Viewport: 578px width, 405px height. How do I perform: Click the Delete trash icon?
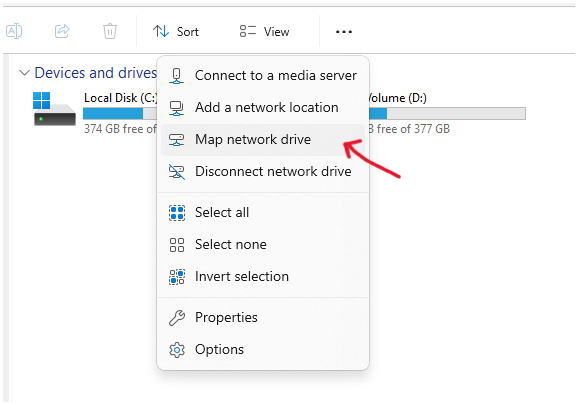point(109,31)
